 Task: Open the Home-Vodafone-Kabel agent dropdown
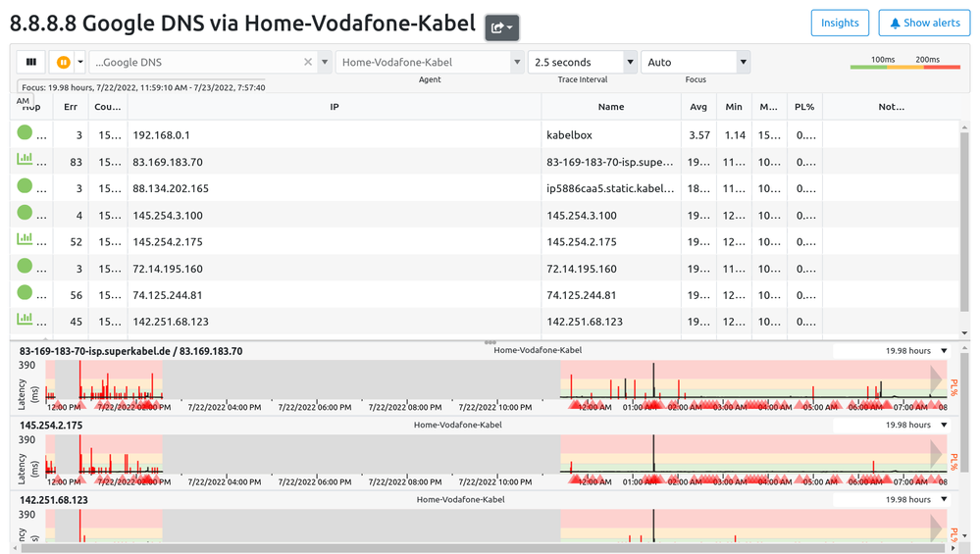coord(430,63)
